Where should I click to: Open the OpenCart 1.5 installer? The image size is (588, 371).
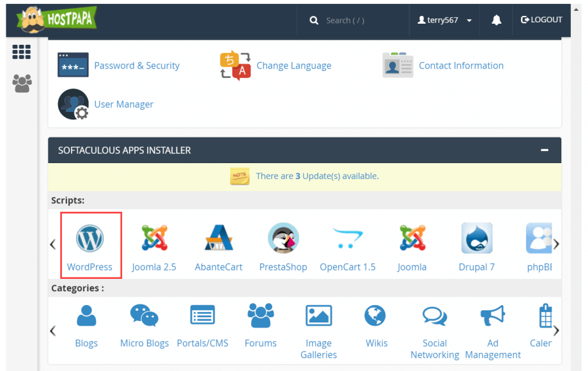[347, 245]
